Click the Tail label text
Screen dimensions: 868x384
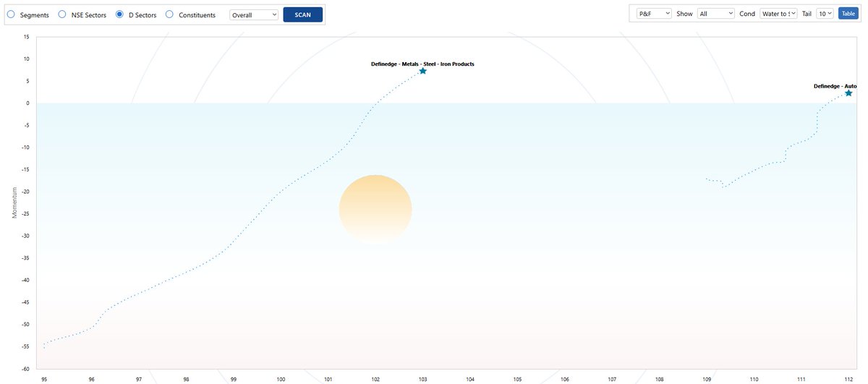[x=807, y=14]
